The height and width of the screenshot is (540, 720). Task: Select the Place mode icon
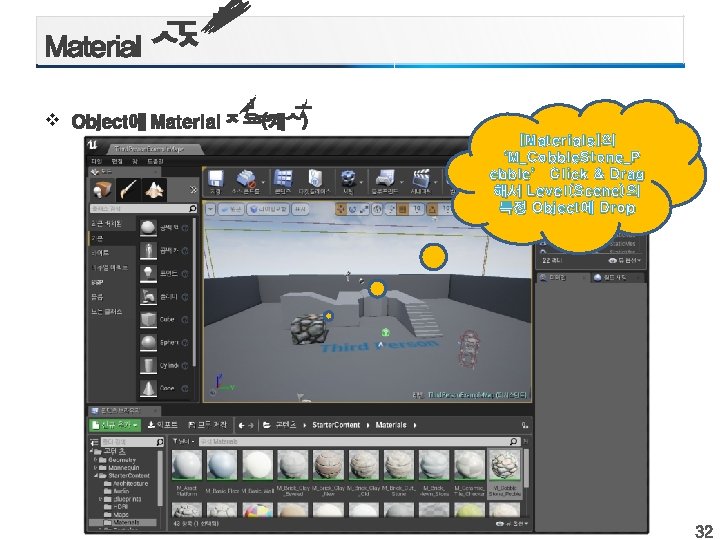click(101, 189)
